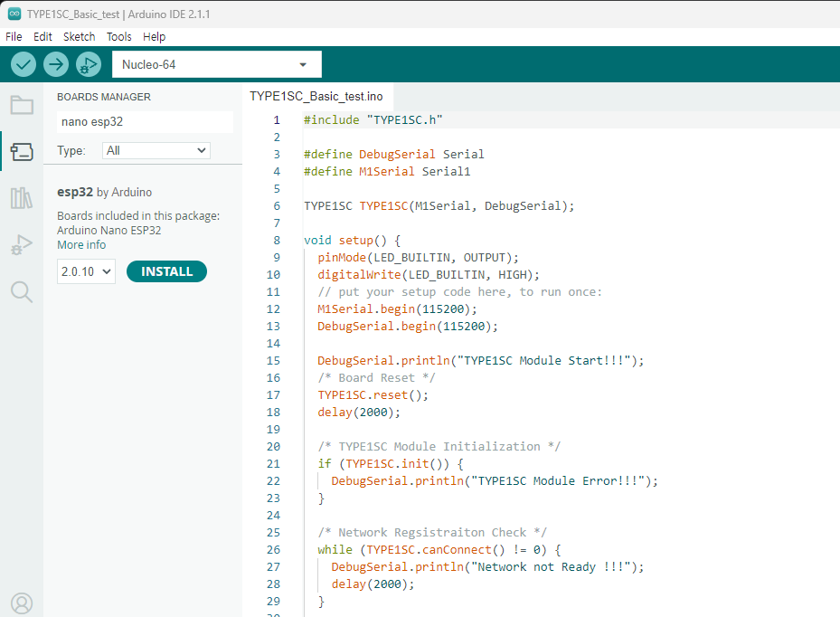Click Arduino Nano ESP32 board name text
The height and width of the screenshot is (617, 840).
click(x=109, y=231)
